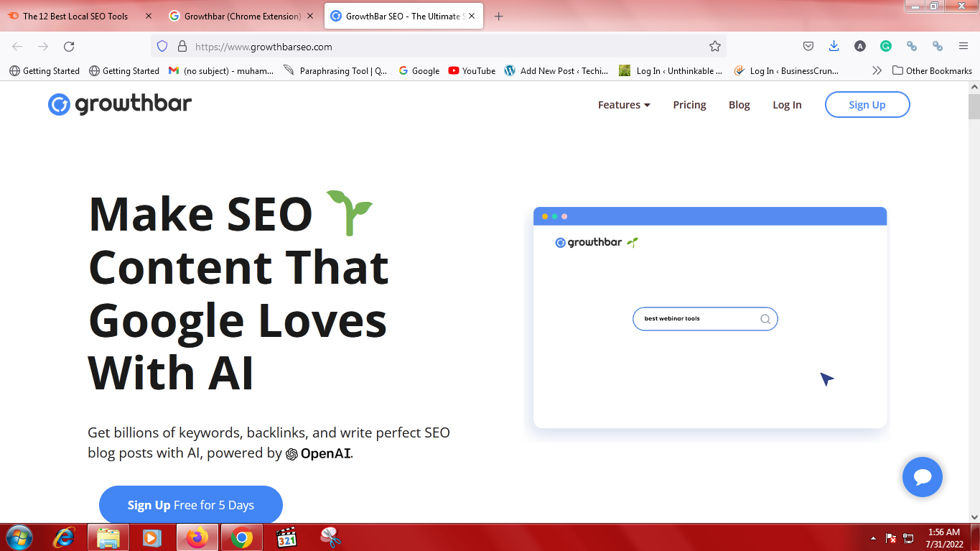Open the Add New Post WordPress bookmark

[556, 70]
